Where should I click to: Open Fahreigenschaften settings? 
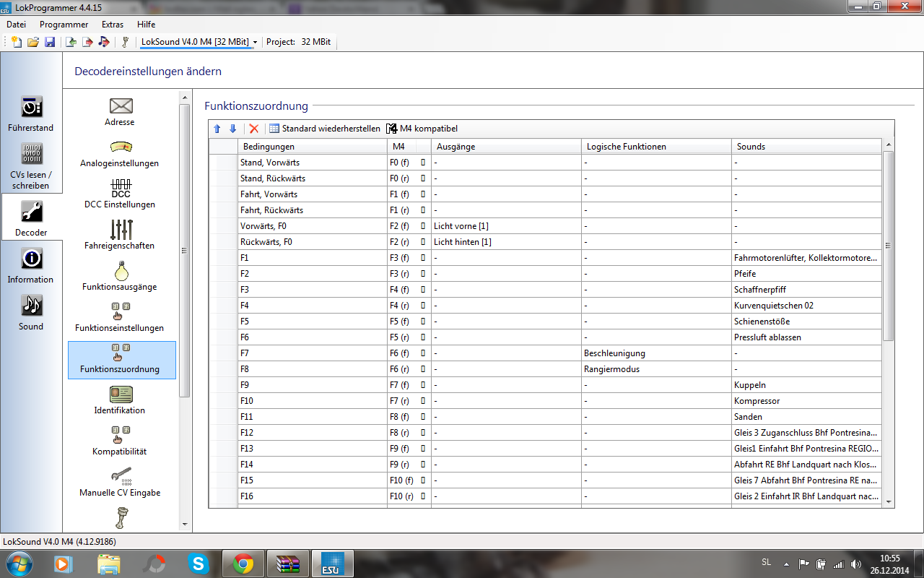(x=121, y=235)
